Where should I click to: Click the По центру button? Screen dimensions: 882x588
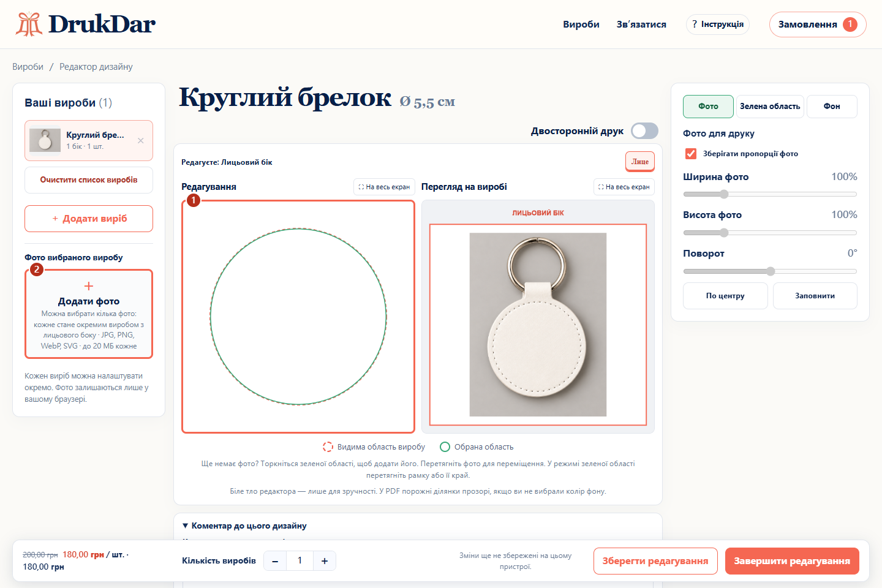(725, 296)
